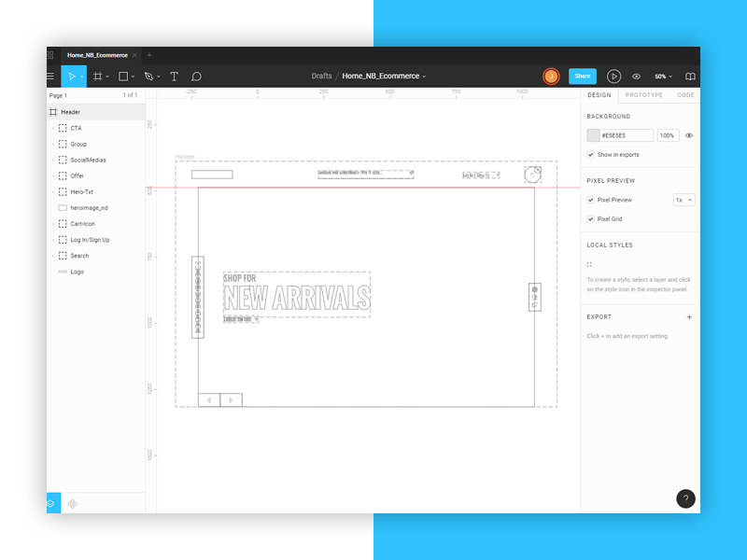This screenshot has width=747, height=560.
Task: Open the 1x pixel preview dropdown
Action: pyautogui.click(x=684, y=200)
